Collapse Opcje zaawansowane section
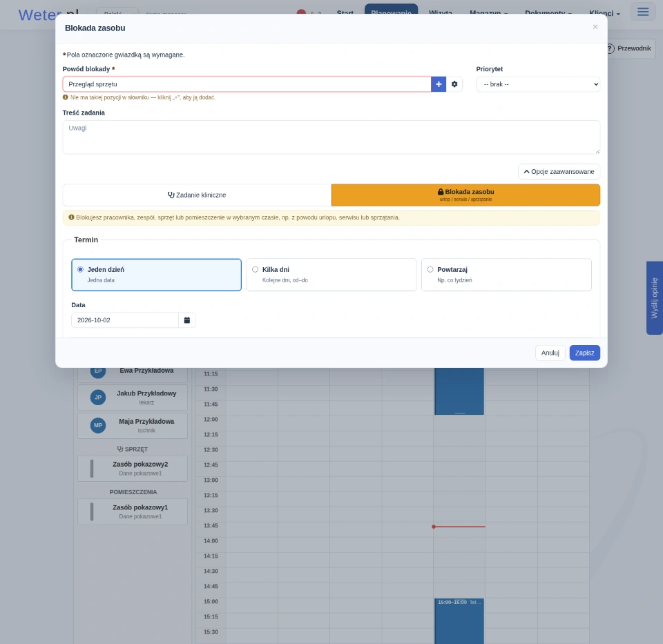Viewport: 663px width, 644px height. pos(559,172)
